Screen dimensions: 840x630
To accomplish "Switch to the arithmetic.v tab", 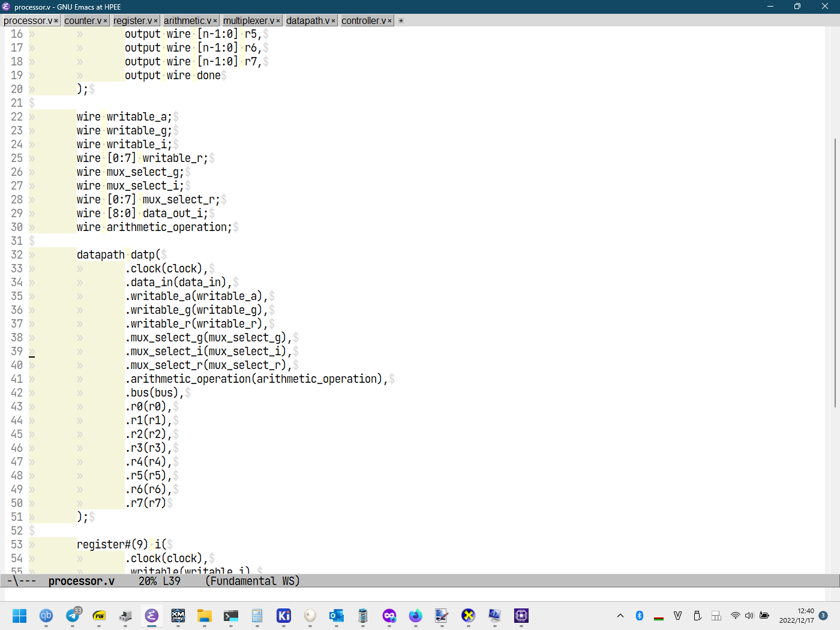I will pyautogui.click(x=187, y=20).
